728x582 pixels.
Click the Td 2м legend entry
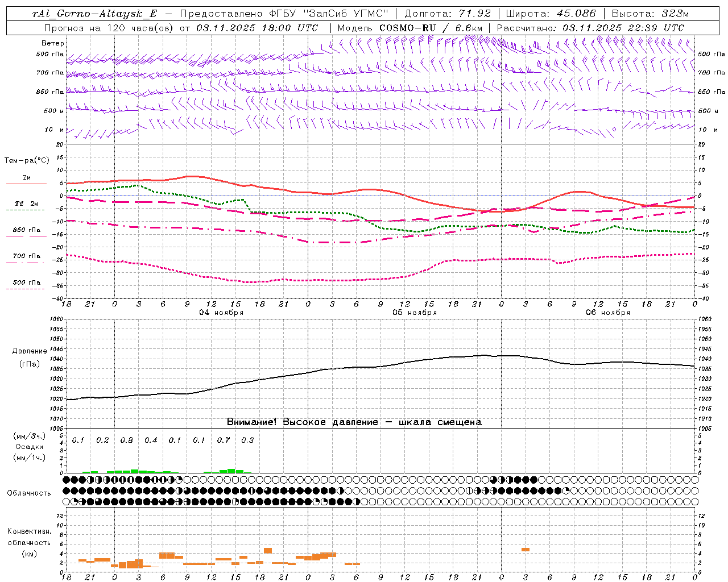[26, 203]
